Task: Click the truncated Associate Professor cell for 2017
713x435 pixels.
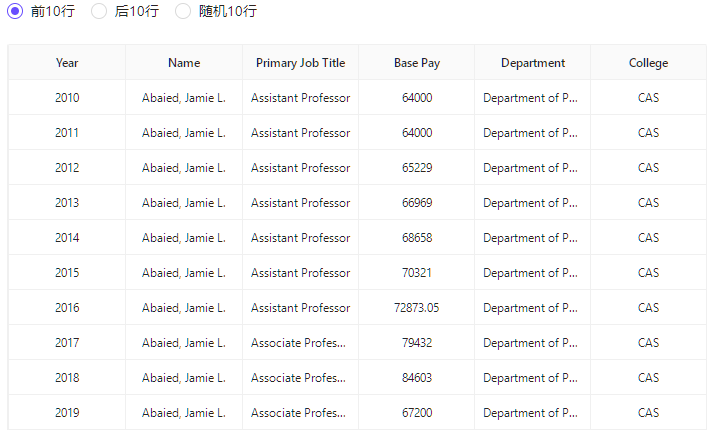Action: [300, 343]
